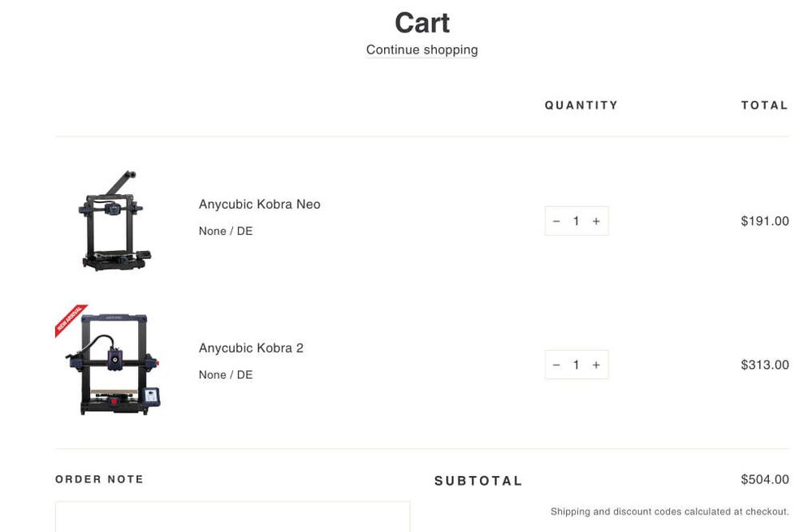Click the $313.00 Kobra 2 total

tap(764, 365)
